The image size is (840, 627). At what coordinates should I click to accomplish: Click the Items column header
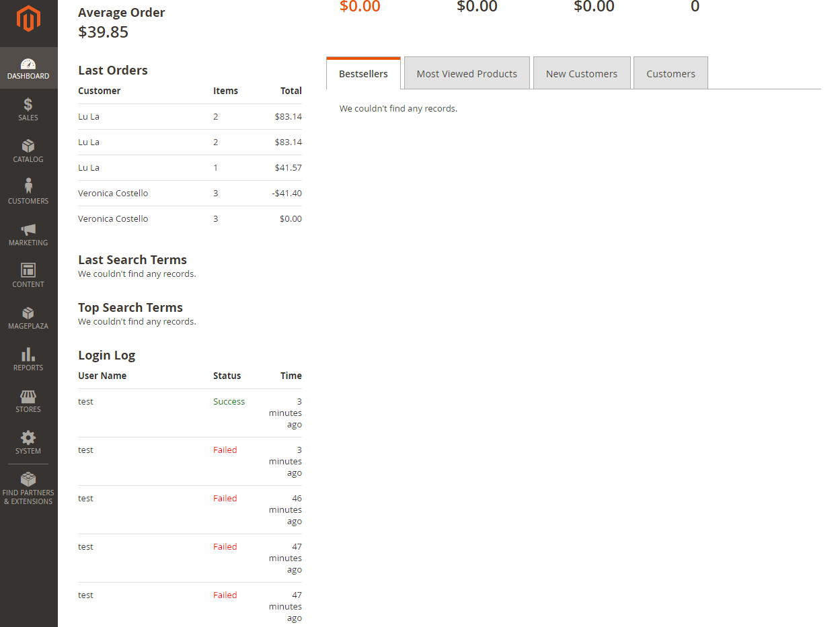(x=225, y=91)
